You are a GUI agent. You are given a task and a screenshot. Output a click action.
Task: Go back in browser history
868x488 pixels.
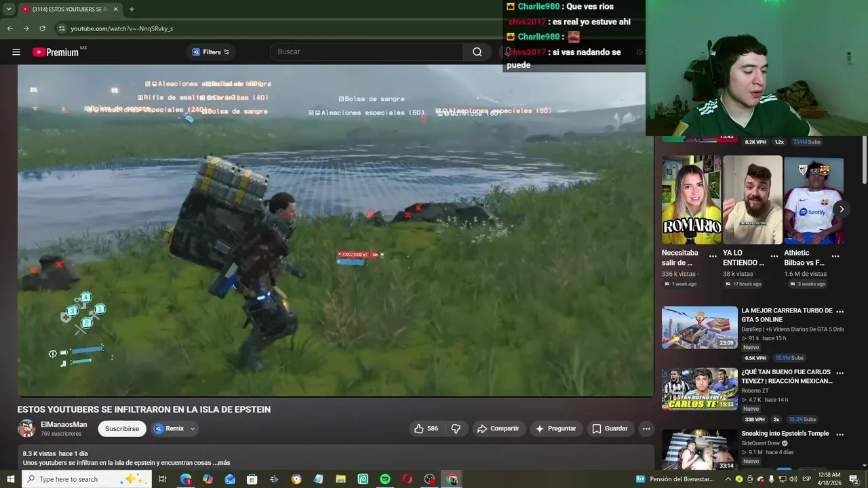pyautogui.click(x=9, y=28)
